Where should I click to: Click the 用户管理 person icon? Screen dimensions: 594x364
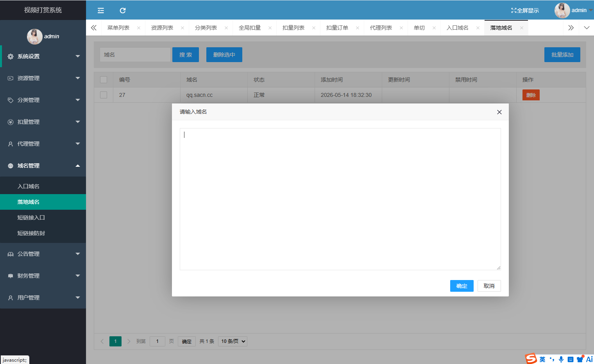pos(11,298)
